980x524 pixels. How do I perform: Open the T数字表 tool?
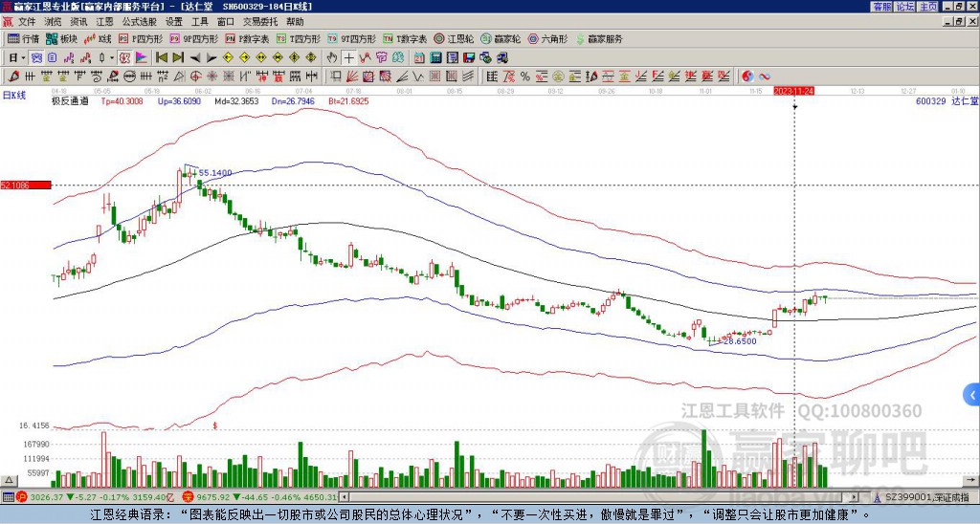405,38
